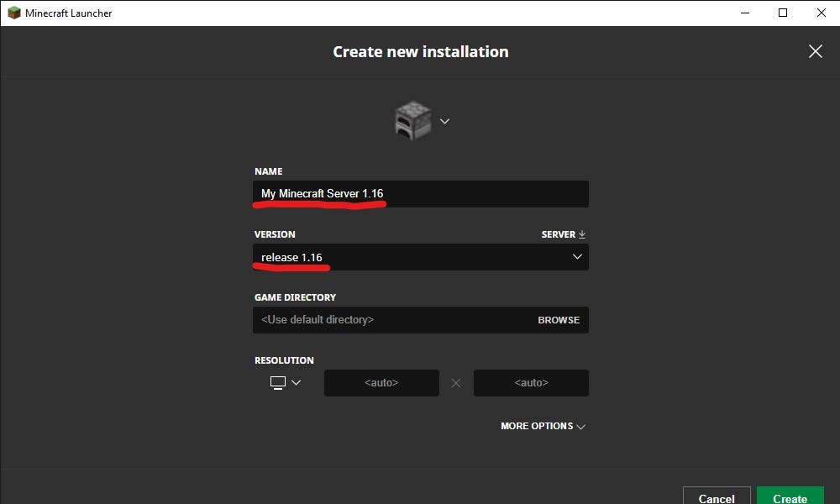
Task: Click the resolution height auto field
Action: coord(531,383)
